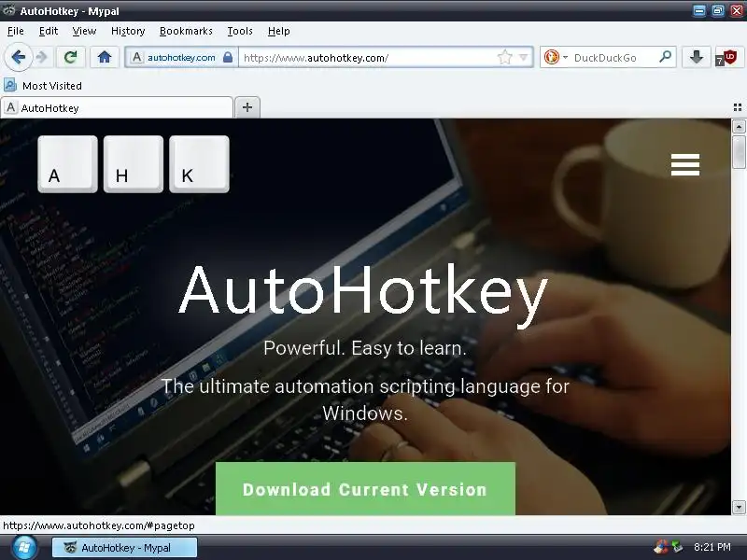Select the AutoHotkey tab
Viewport: 747px width, 560px height.
click(x=118, y=107)
